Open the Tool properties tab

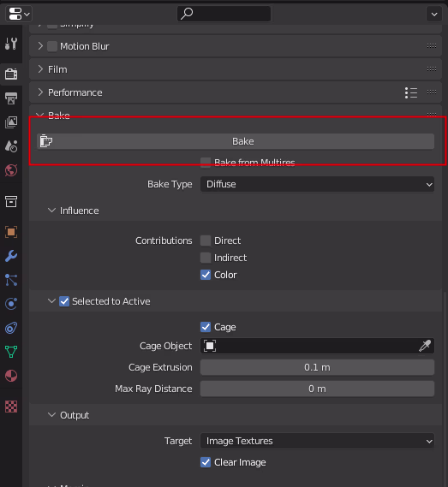[11, 44]
